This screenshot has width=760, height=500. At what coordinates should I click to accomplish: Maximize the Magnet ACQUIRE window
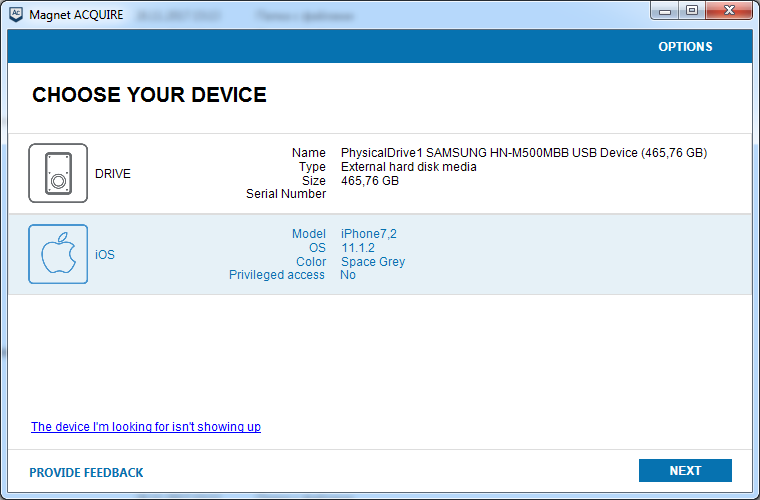click(691, 11)
